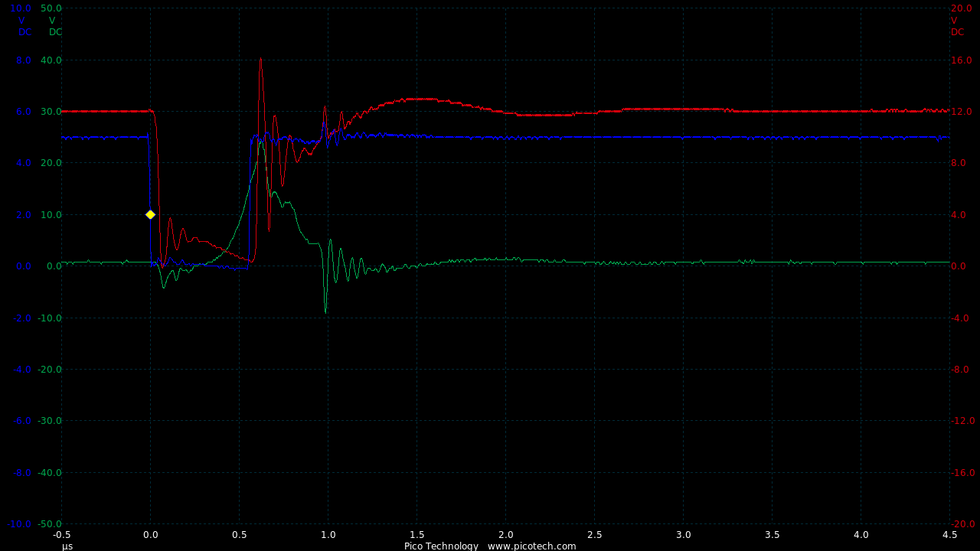Click the µs time unit label
Screen dimensions: 980x551
[x=67, y=546]
